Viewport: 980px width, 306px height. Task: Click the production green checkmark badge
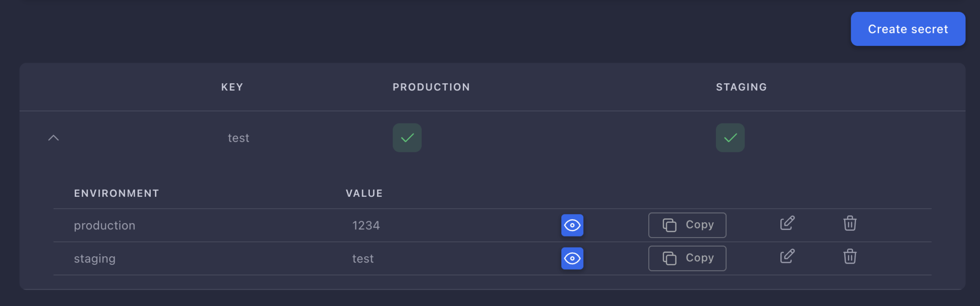click(407, 138)
